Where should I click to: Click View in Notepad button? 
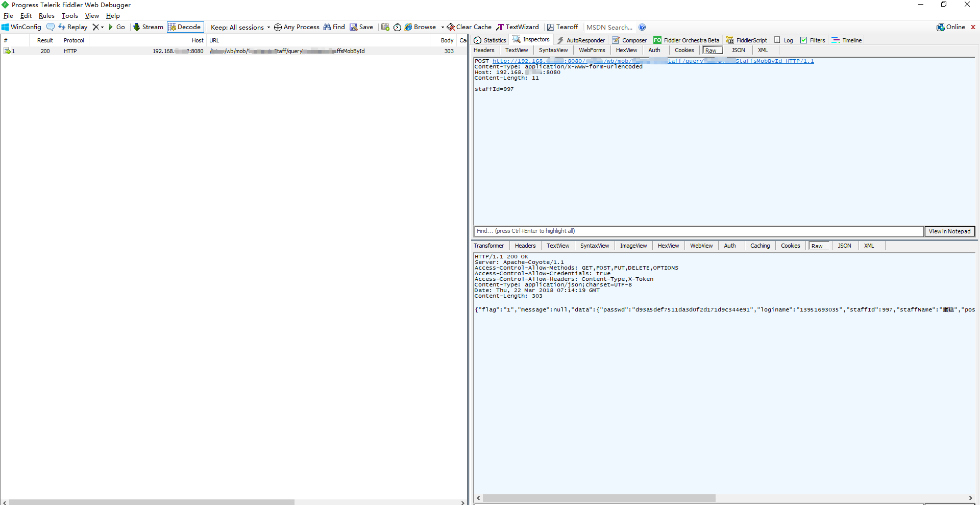point(949,231)
